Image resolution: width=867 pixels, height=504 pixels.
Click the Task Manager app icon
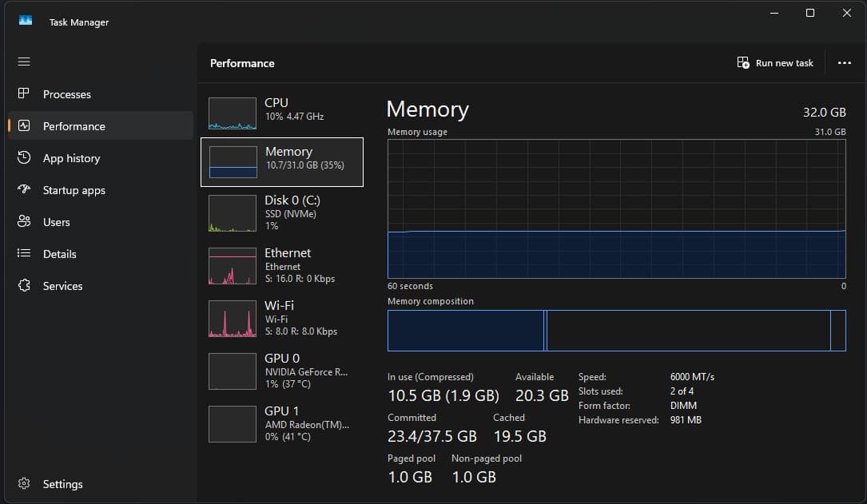click(x=26, y=22)
